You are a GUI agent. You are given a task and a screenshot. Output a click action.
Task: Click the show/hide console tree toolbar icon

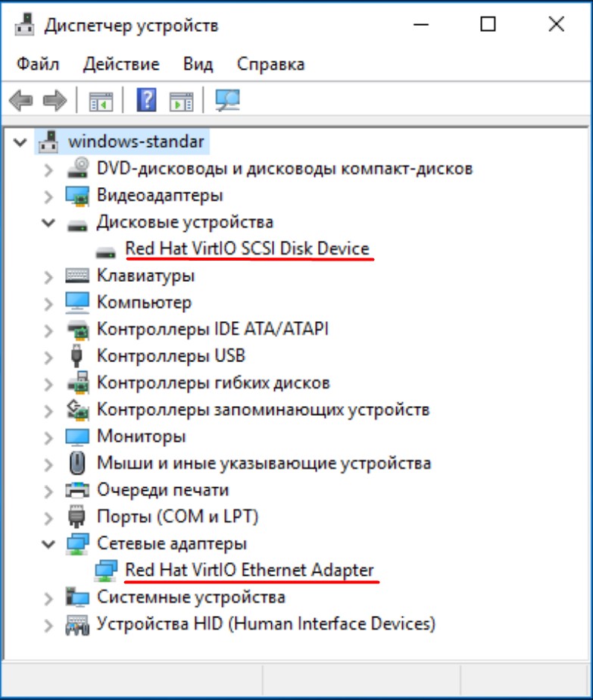101,100
